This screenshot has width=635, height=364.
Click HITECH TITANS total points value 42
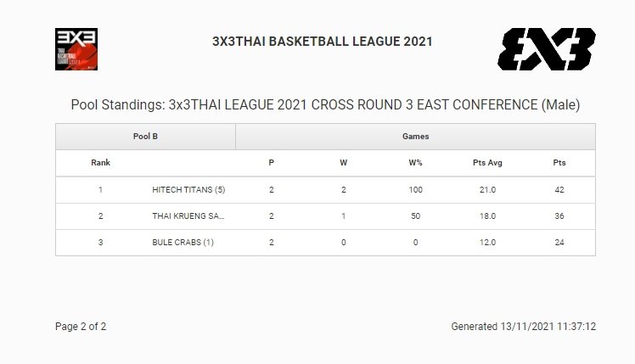[x=559, y=190]
